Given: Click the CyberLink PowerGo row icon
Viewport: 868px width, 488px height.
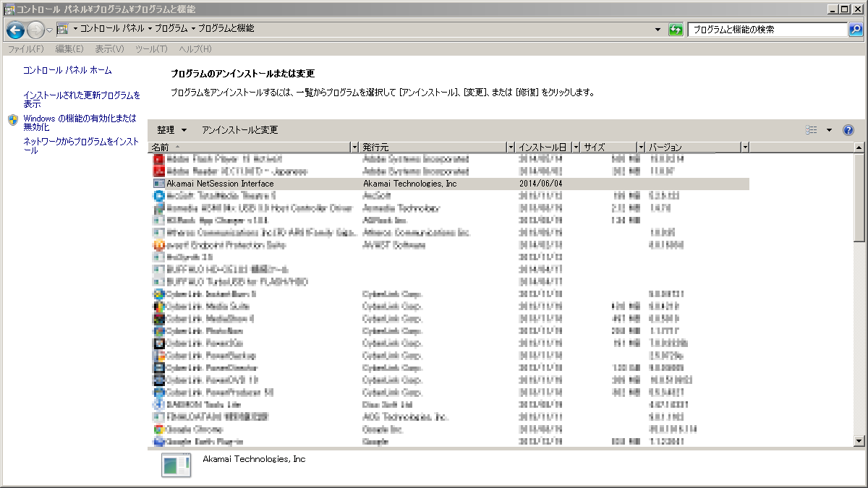Looking at the screenshot, I should point(159,343).
